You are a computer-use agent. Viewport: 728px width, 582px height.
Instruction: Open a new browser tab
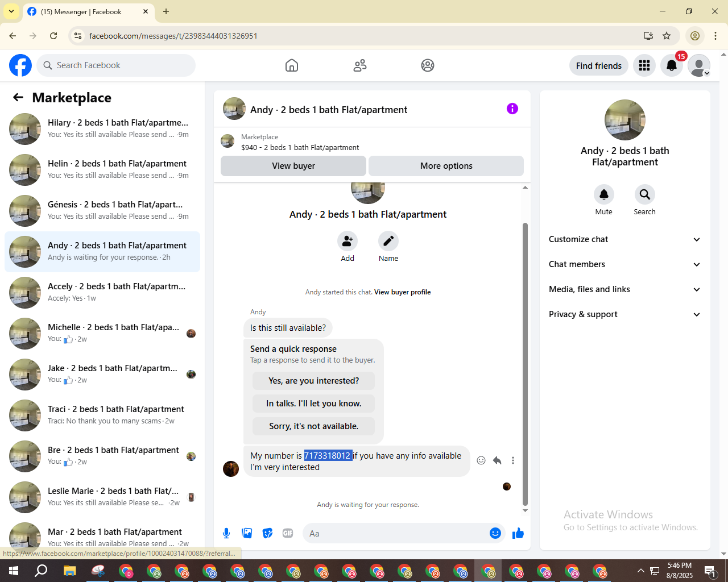(x=166, y=11)
